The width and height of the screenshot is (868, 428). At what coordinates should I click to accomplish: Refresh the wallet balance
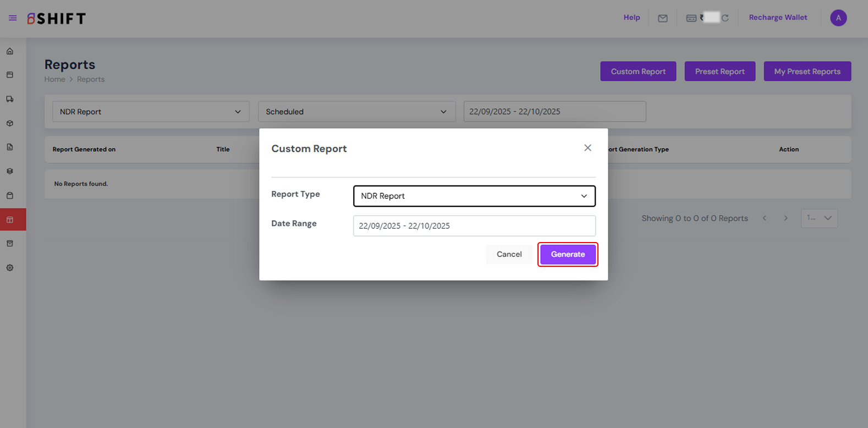[725, 18]
